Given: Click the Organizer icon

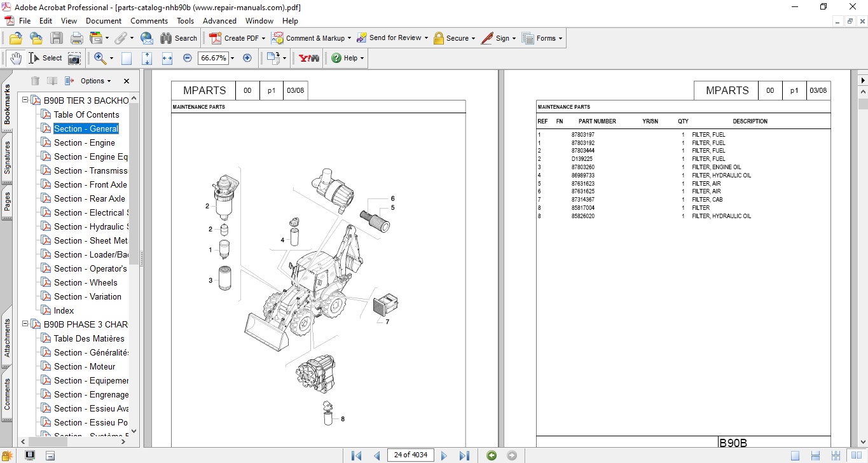Looking at the screenshot, I should 97,38.
